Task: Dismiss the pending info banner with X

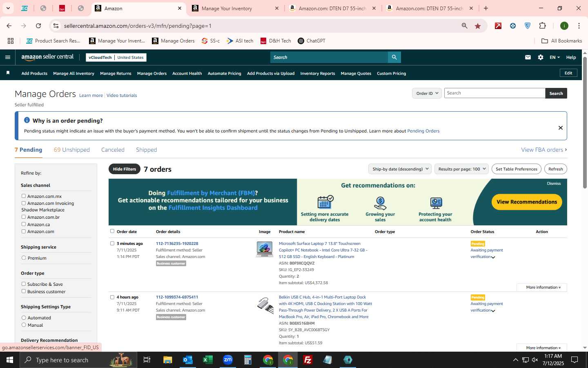Action: point(561,128)
